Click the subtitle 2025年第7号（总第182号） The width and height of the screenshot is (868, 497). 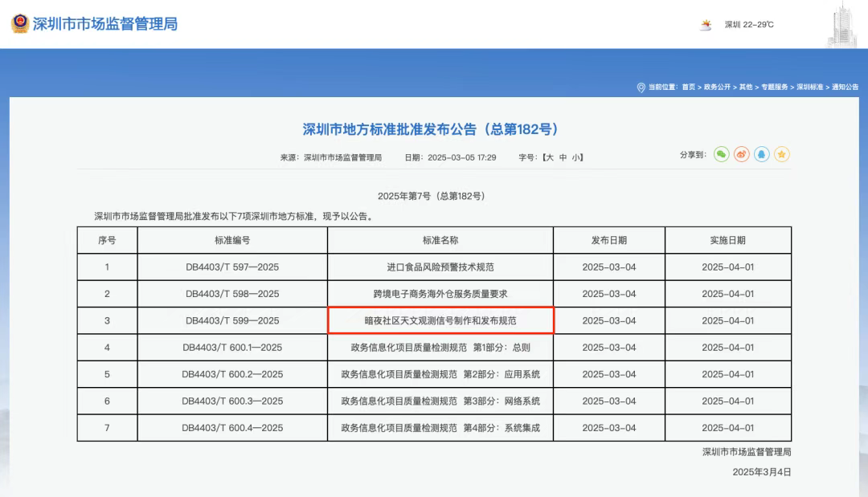click(432, 196)
